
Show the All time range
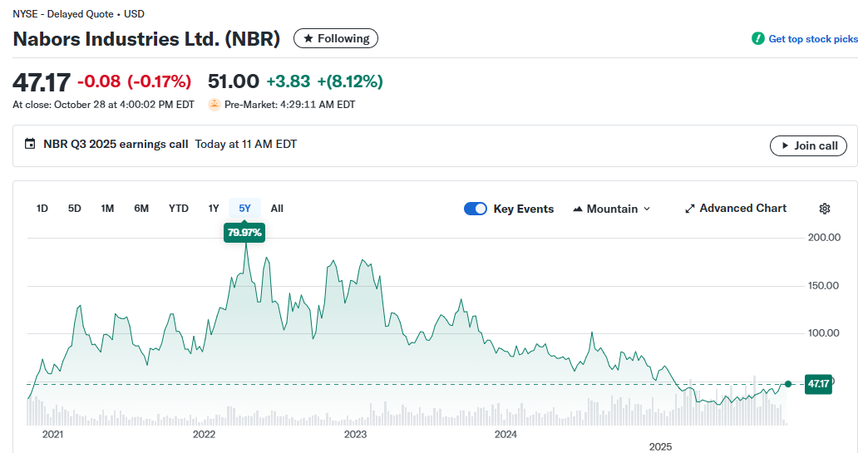tap(277, 209)
